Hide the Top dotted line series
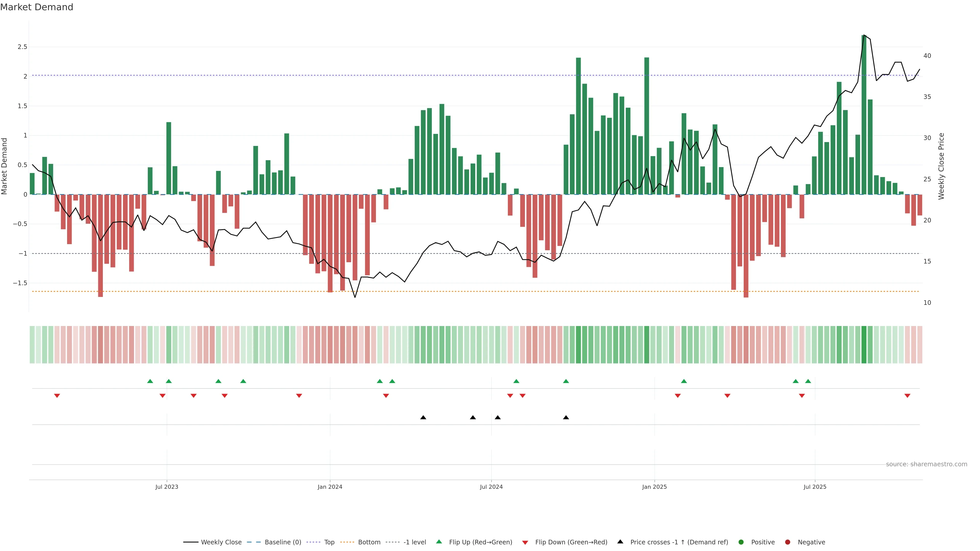 click(x=329, y=542)
